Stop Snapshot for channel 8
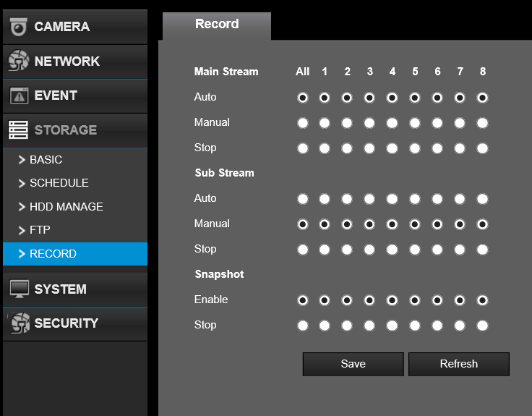Viewport: 532px width, 416px height. tap(482, 326)
